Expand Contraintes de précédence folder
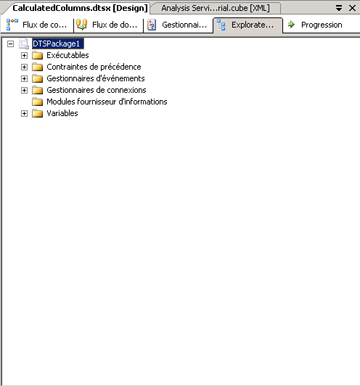Viewport: 360px width, 386px height. [x=24, y=67]
